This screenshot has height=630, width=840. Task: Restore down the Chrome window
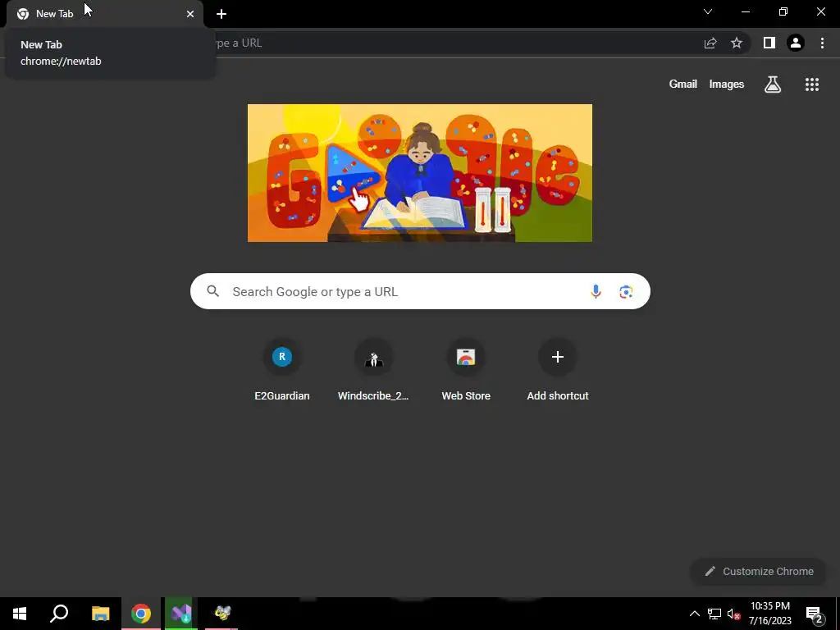pos(783,11)
